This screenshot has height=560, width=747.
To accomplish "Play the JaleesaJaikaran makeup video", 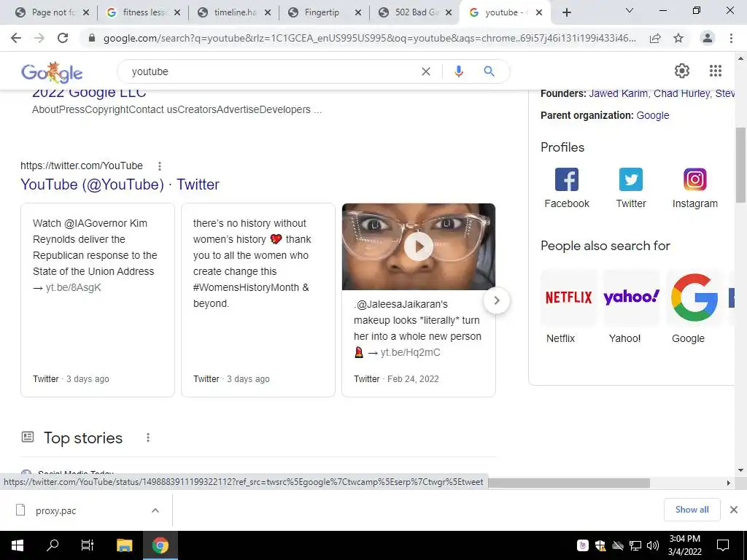I will pos(419,246).
